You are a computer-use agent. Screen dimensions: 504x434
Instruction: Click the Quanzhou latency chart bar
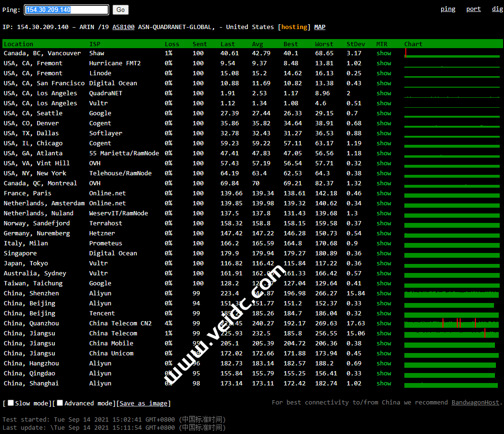pos(452,323)
